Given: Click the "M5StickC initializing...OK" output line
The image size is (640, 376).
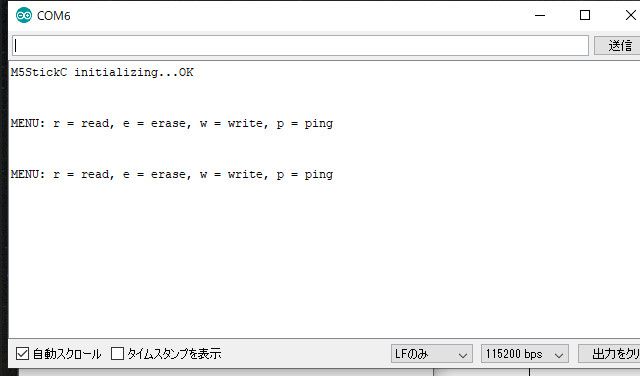Looking at the screenshot, I should click(x=102, y=72).
